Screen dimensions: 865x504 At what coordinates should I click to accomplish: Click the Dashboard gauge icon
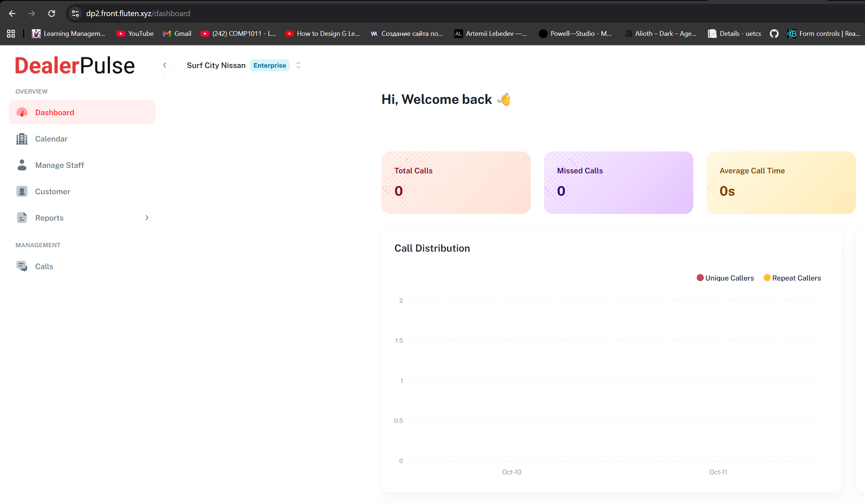[x=22, y=112]
